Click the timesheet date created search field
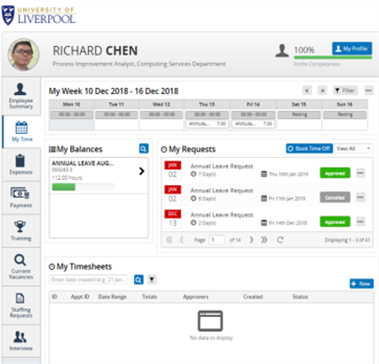This screenshot has width=379, height=364. coord(88,280)
